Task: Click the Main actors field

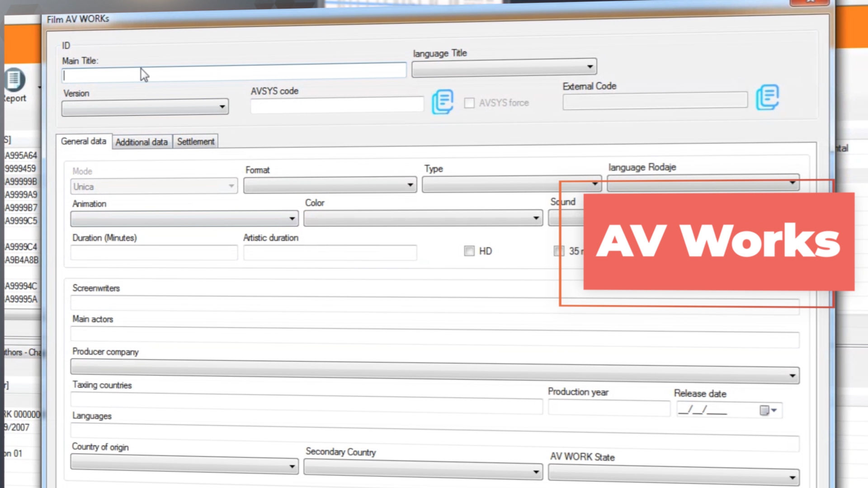Action: click(x=435, y=337)
